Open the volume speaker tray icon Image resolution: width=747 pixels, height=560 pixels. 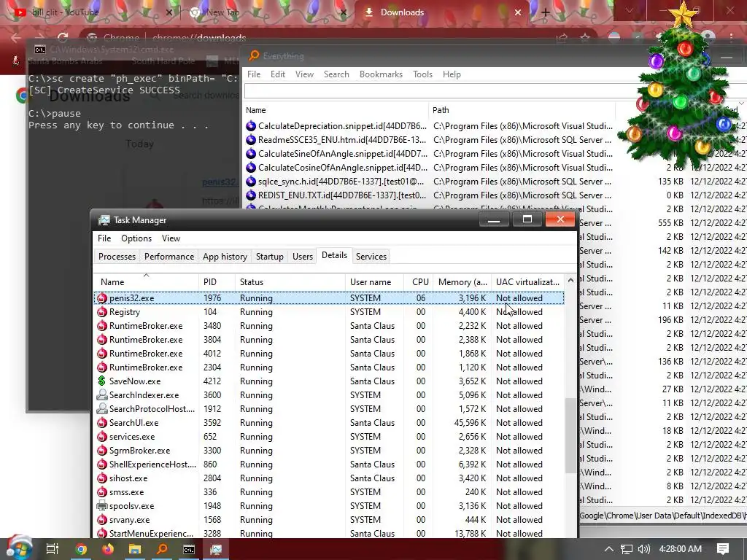point(643,549)
